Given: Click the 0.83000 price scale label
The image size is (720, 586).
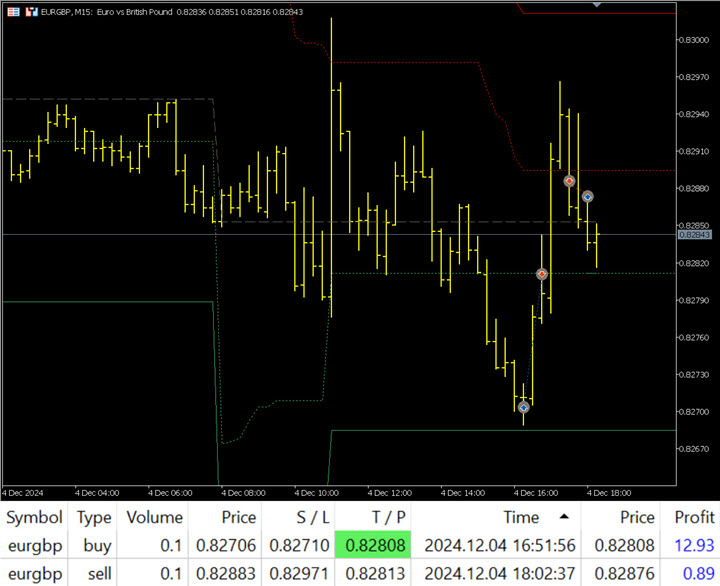Looking at the screenshot, I should coord(693,40).
